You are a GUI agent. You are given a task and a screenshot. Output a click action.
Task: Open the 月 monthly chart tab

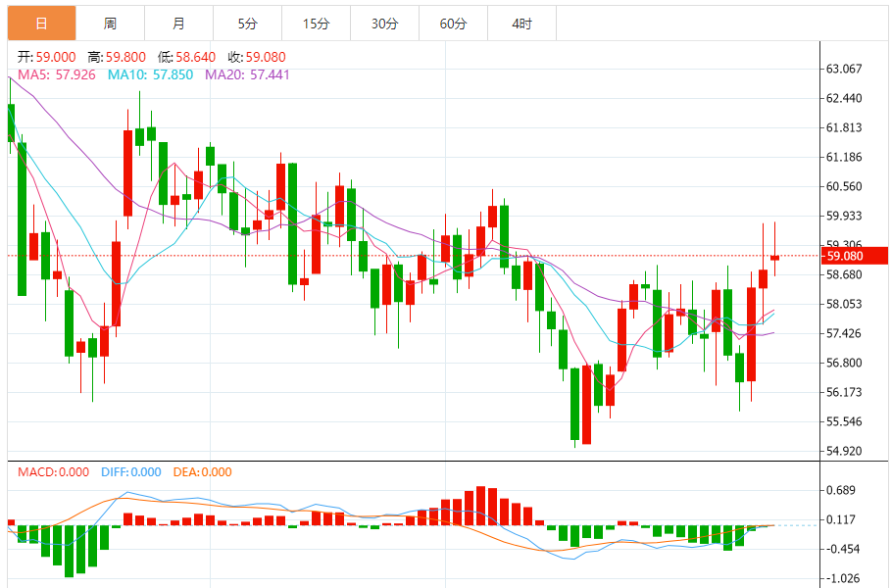[178, 24]
